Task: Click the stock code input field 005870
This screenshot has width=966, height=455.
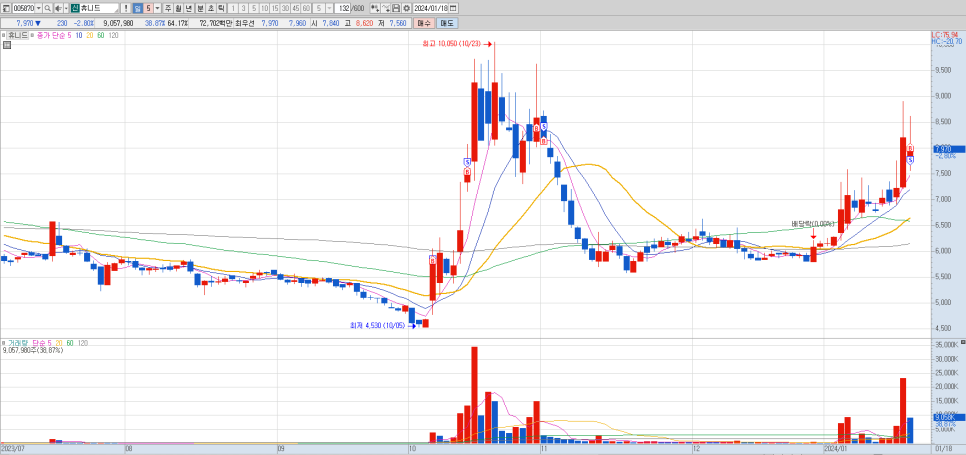Action: pos(23,8)
